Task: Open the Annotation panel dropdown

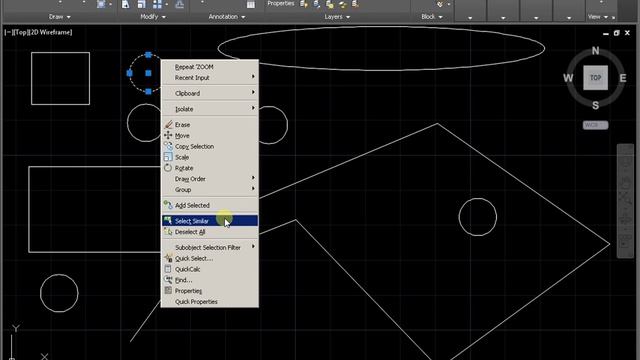Action: tap(227, 17)
